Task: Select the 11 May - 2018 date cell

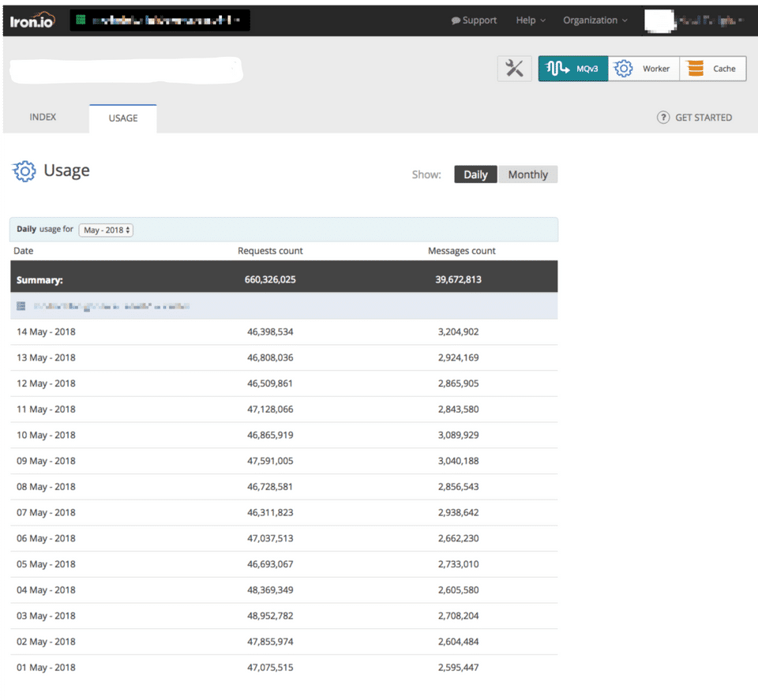Action: [46, 409]
